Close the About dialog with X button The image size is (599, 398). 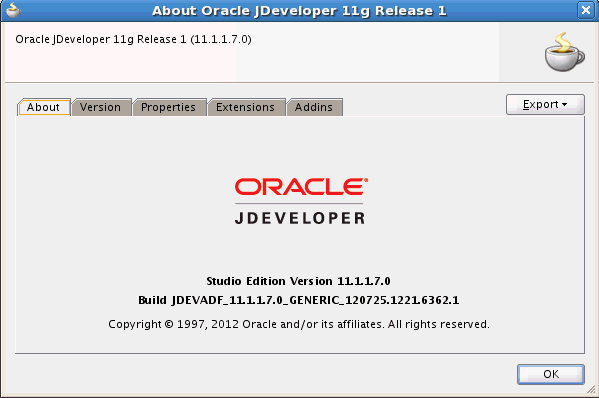[585, 10]
